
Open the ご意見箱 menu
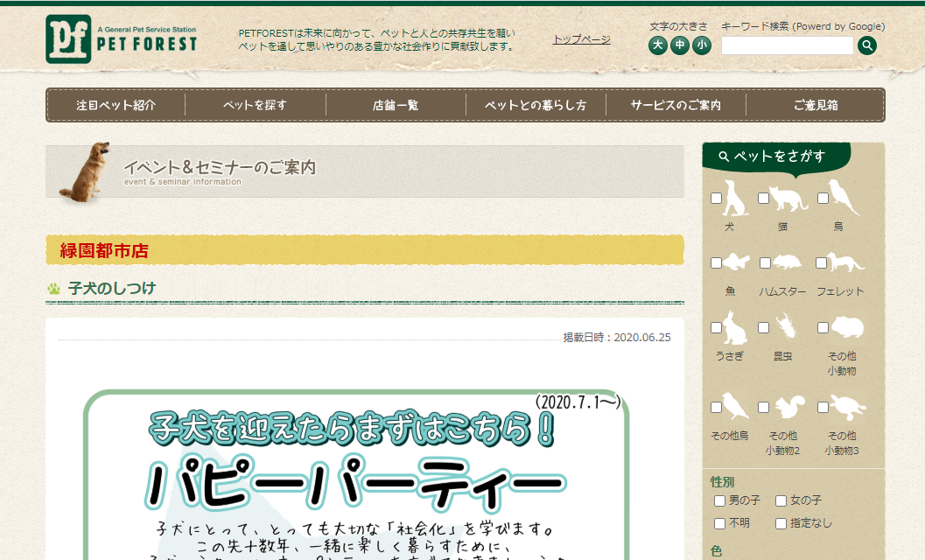(816, 105)
